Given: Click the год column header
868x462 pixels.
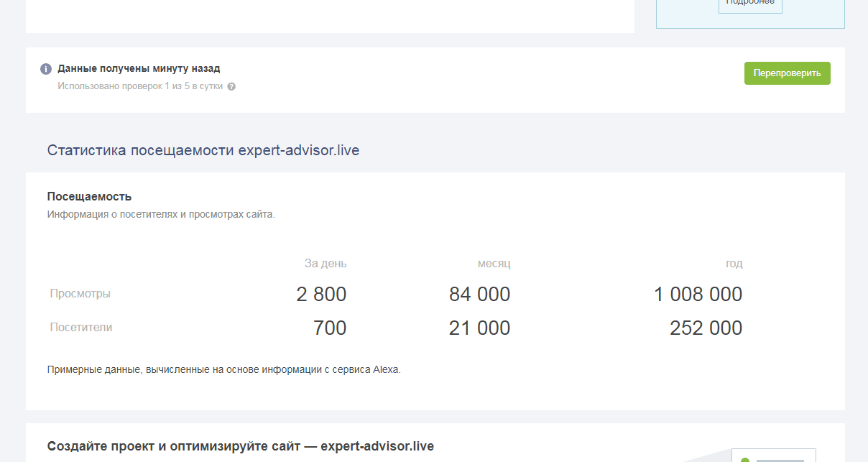Looking at the screenshot, I should (734, 264).
